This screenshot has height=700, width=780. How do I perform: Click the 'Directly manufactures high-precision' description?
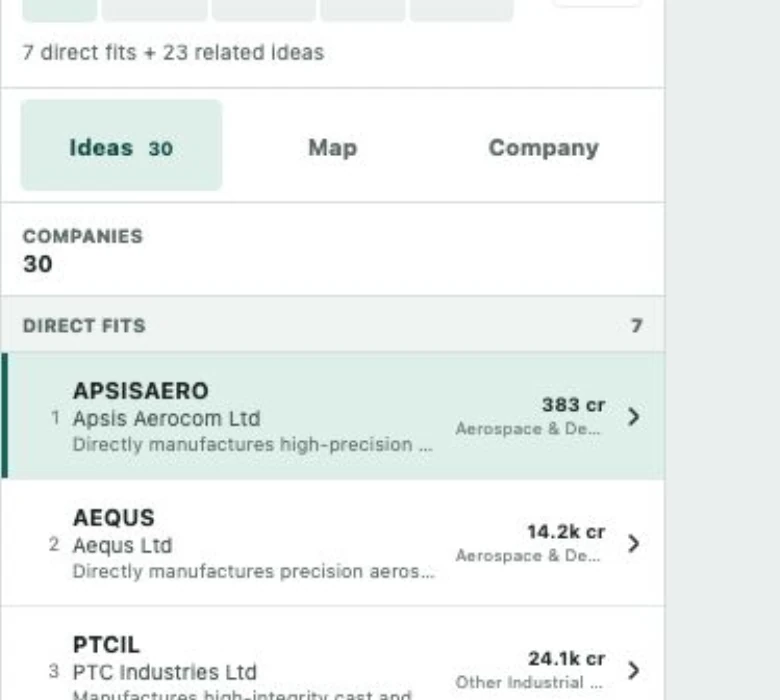click(x=253, y=445)
